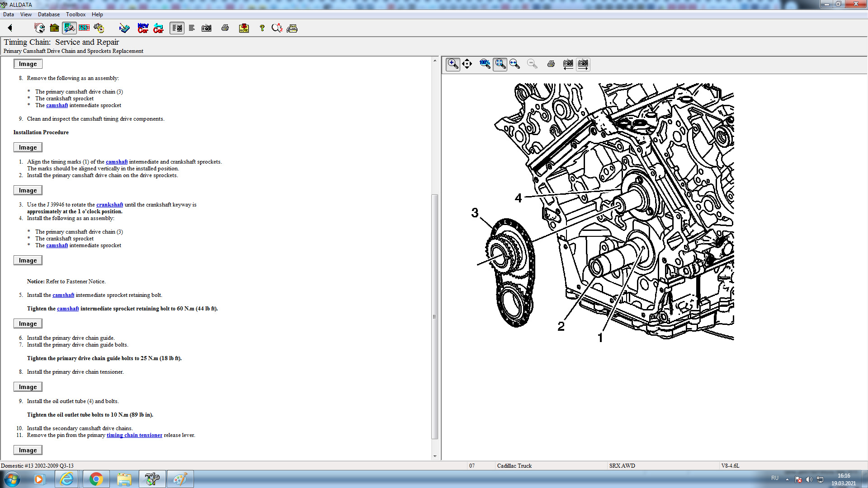Screen dimensions: 868x488
Task: Select the zoom-in magnifier tool
Action: click(453, 64)
